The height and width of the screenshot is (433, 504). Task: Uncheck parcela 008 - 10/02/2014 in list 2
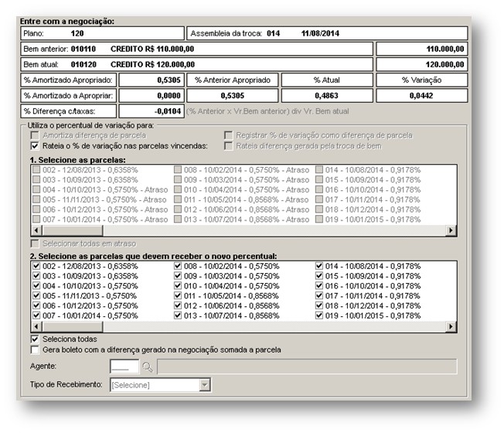(x=178, y=266)
